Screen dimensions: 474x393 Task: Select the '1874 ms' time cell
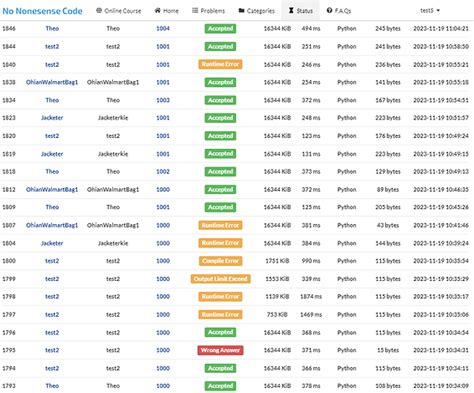[x=311, y=297]
